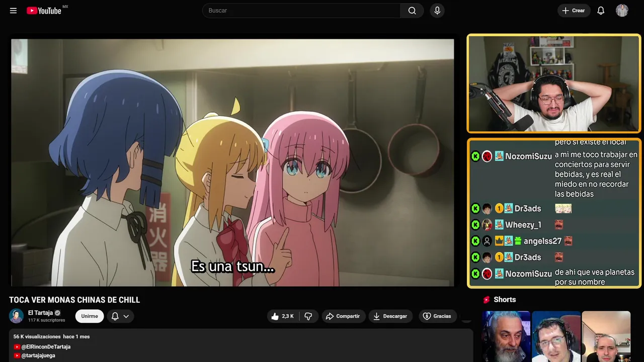Open the bald man Shorts thumbnail
The height and width of the screenshot is (362, 644).
tap(606, 336)
